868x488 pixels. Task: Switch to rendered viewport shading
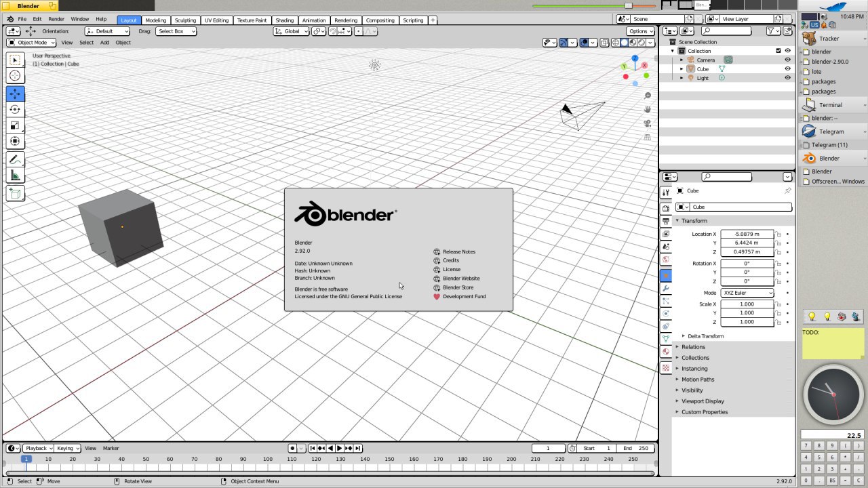641,42
